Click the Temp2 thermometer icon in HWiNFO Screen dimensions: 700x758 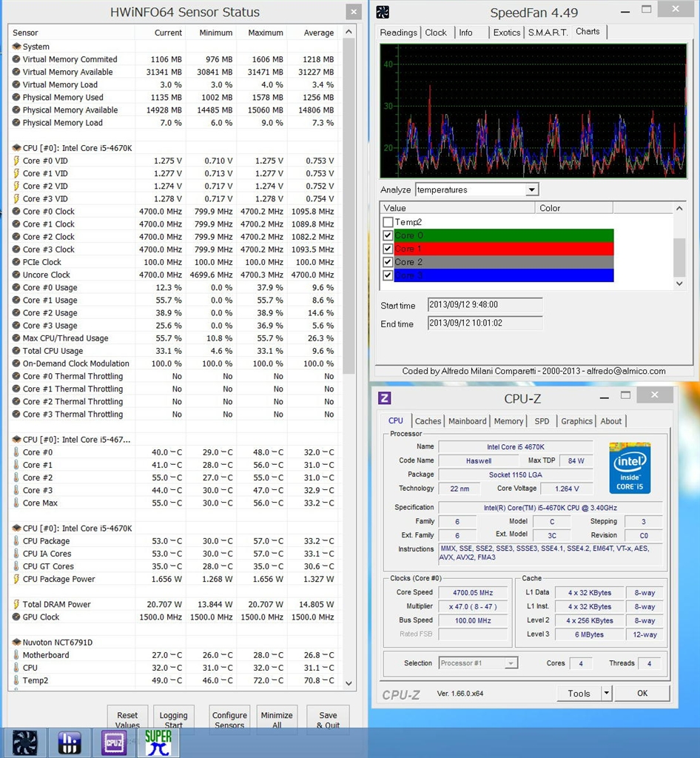(16, 680)
